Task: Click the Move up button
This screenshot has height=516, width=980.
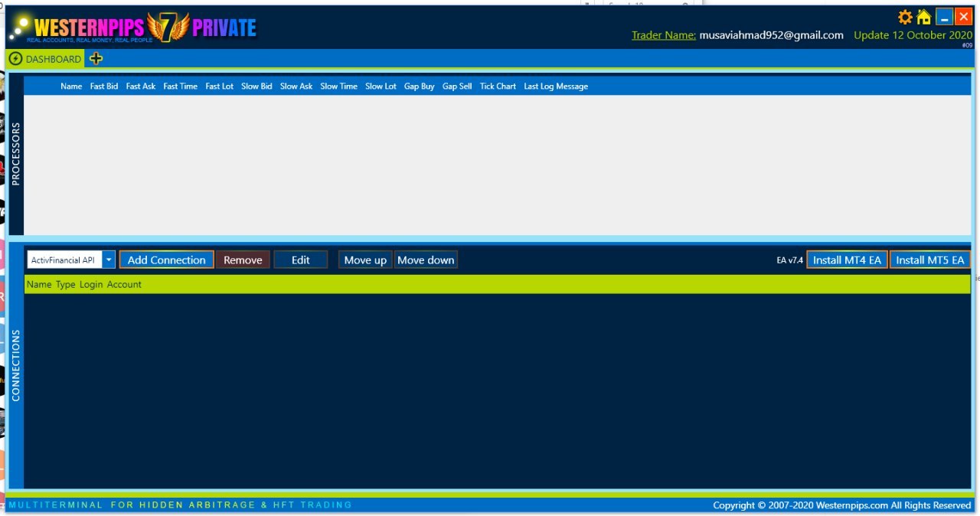Action: pos(365,260)
